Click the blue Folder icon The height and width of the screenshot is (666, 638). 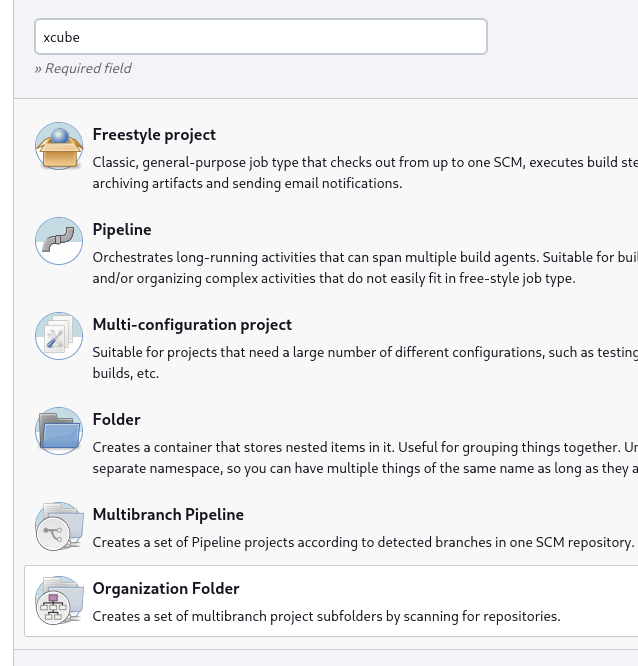[59, 431]
